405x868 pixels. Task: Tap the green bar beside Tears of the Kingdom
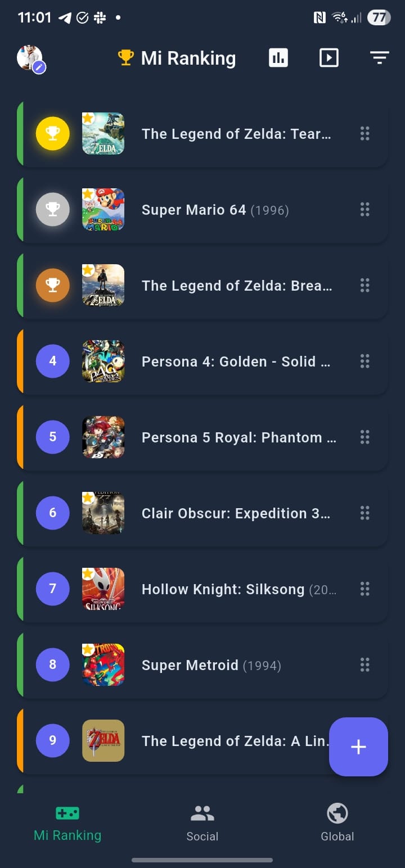[x=20, y=134]
